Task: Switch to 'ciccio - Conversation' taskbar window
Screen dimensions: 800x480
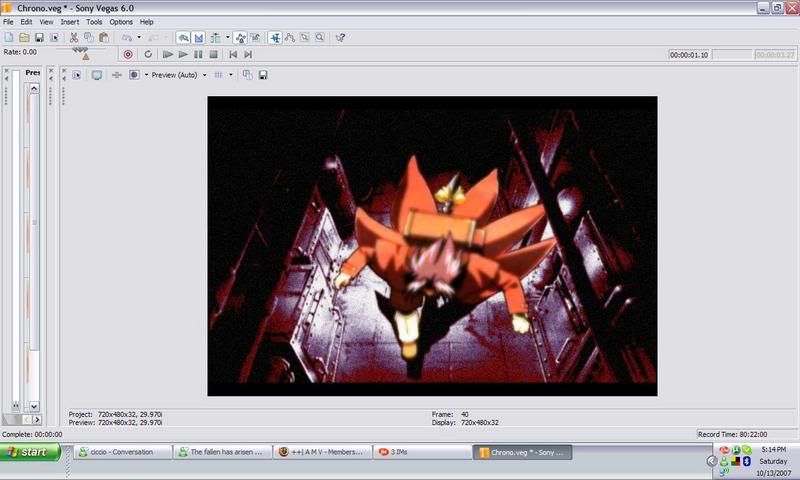Action: 122,452
